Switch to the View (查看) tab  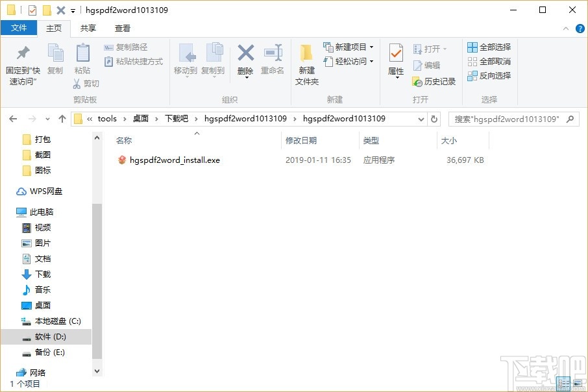122,28
